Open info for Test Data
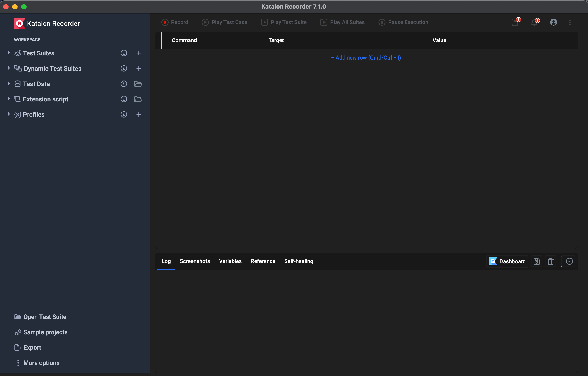 [124, 84]
